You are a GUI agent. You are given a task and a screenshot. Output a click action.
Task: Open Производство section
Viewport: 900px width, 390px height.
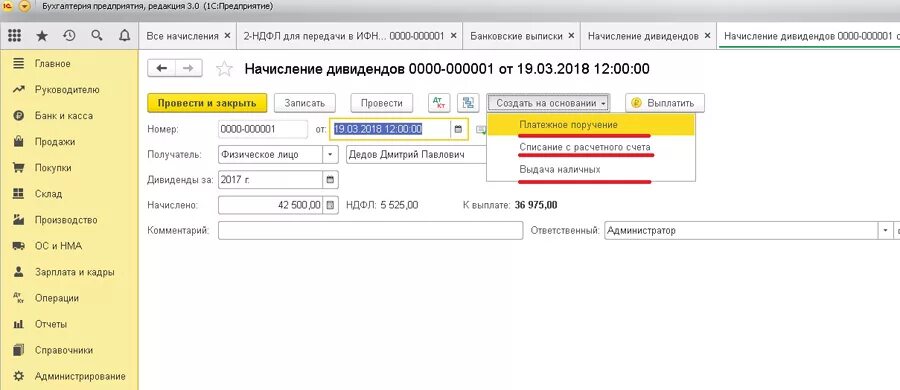click(66, 220)
